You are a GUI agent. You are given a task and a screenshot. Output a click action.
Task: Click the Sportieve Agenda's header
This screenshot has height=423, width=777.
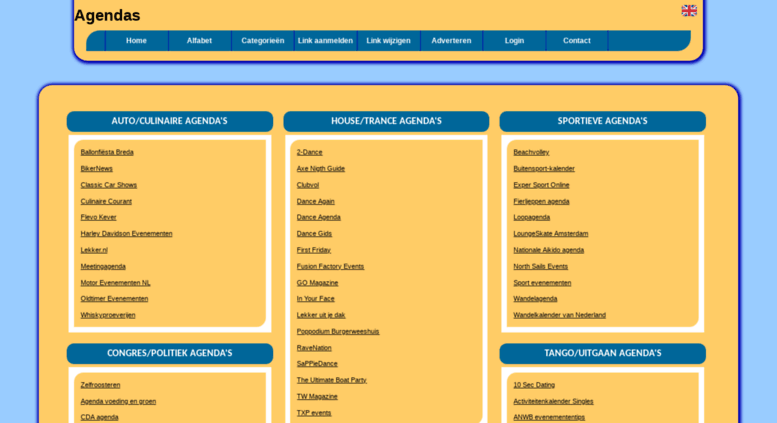(603, 121)
